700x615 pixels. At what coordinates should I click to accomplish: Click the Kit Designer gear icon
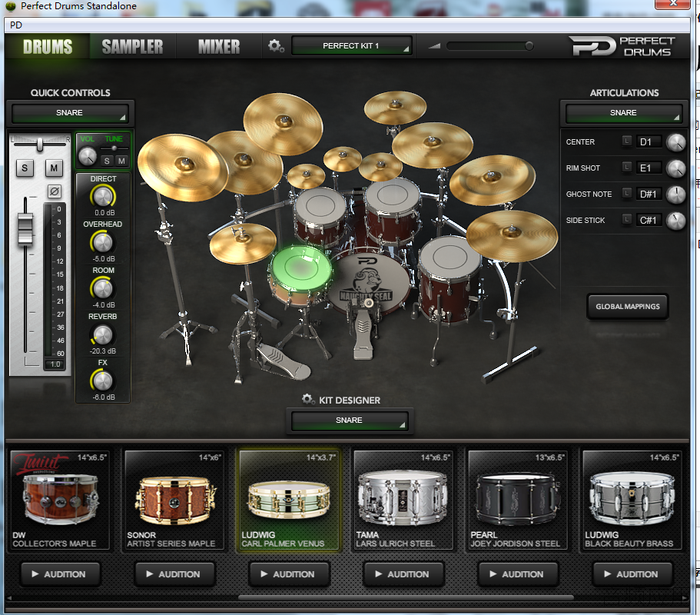(x=307, y=399)
